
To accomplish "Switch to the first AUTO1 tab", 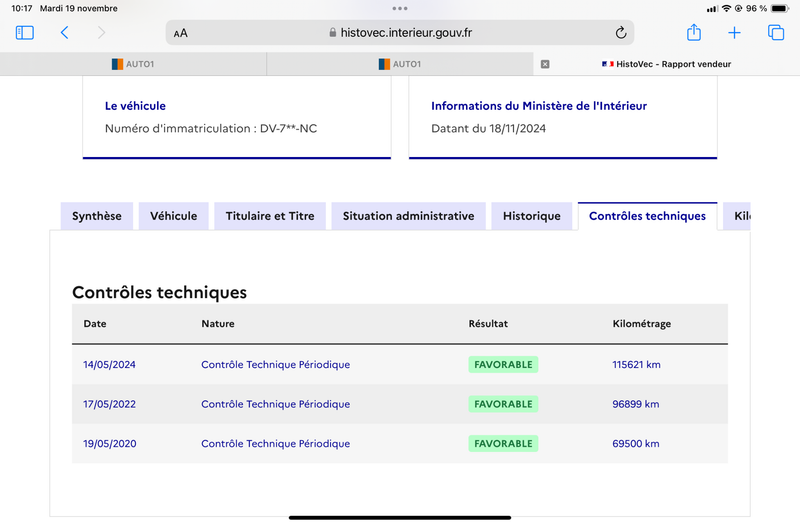I will tap(133, 64).
